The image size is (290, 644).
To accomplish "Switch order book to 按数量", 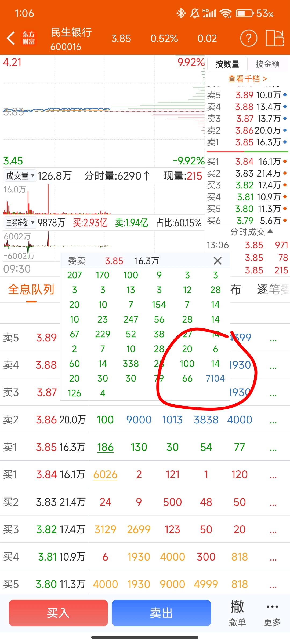I will click(227, 64).
